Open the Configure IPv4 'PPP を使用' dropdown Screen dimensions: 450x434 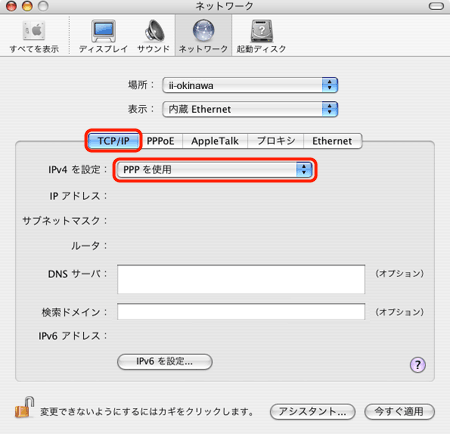(215, 170)
